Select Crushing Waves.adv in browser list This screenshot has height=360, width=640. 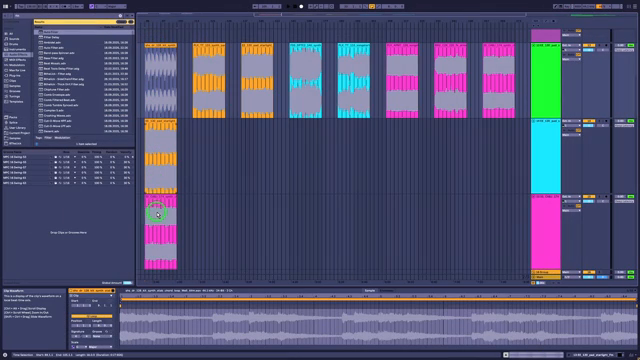pyautogui.click(x=84, y=116)
